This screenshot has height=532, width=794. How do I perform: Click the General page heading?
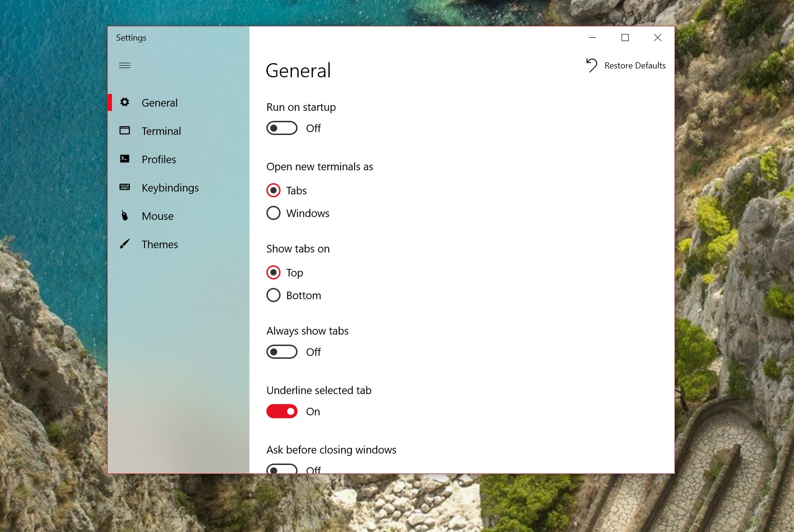pos(298,70)
